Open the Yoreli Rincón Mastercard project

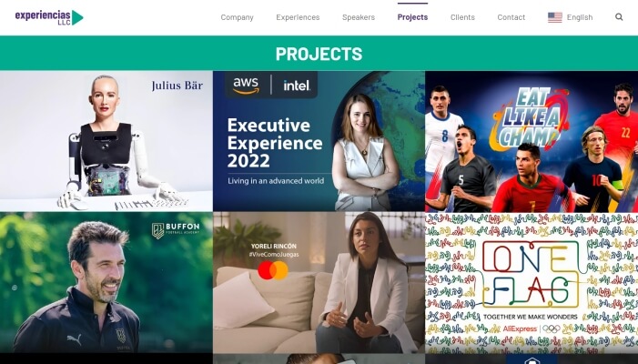click(x=319, y=282)
